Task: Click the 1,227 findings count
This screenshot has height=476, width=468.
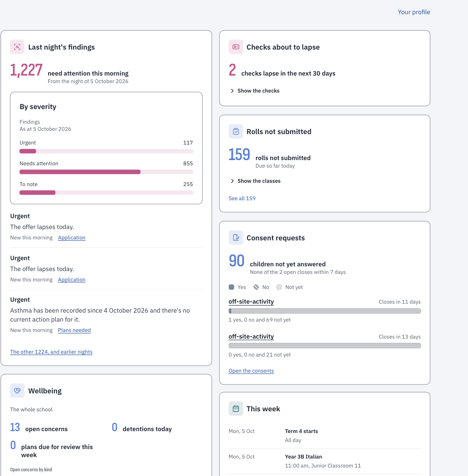Action: tap(26, 70)
